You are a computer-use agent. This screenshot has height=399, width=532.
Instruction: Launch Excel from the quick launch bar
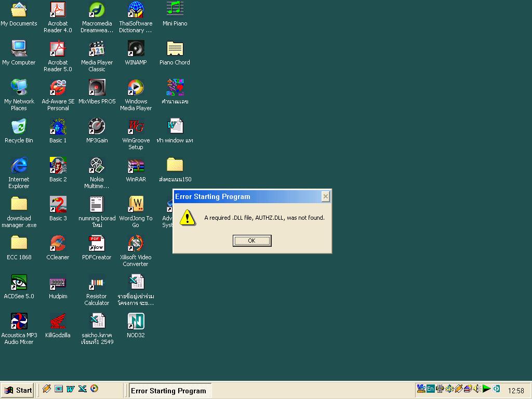tap(83, 389)
